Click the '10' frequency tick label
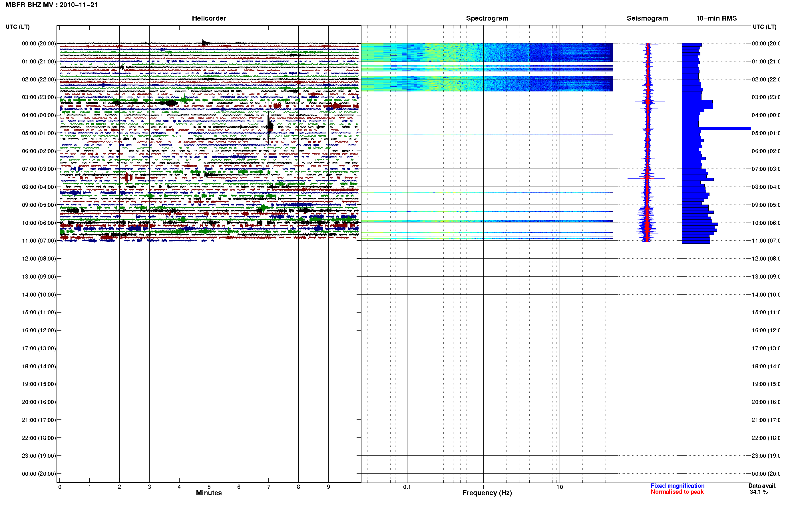Viewport: 812px width, 508px height. 560,487
